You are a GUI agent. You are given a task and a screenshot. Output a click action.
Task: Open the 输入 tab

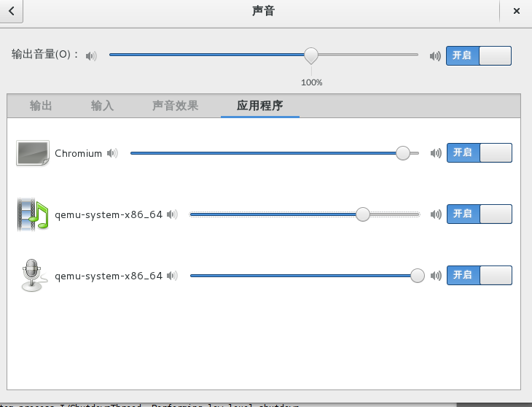point(102,106)
